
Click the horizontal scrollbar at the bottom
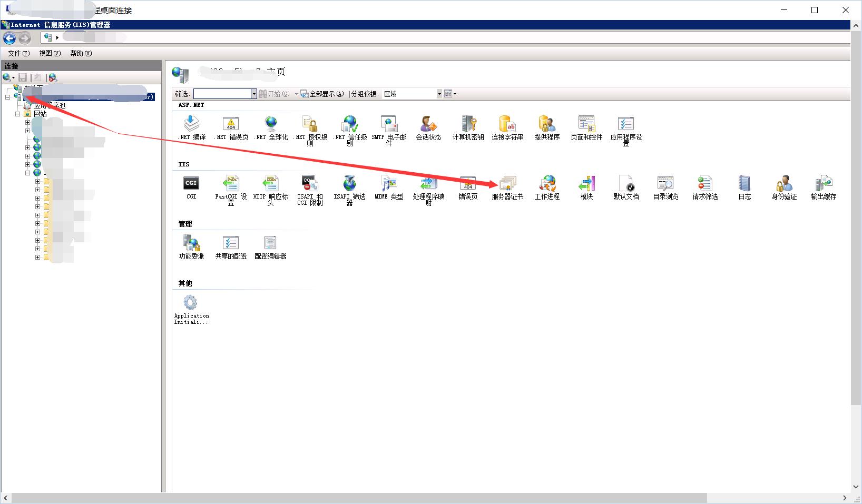click(358, 498)
